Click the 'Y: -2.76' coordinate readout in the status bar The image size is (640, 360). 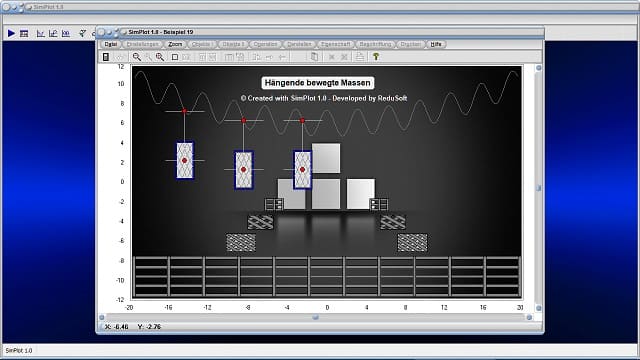(149, 327)
